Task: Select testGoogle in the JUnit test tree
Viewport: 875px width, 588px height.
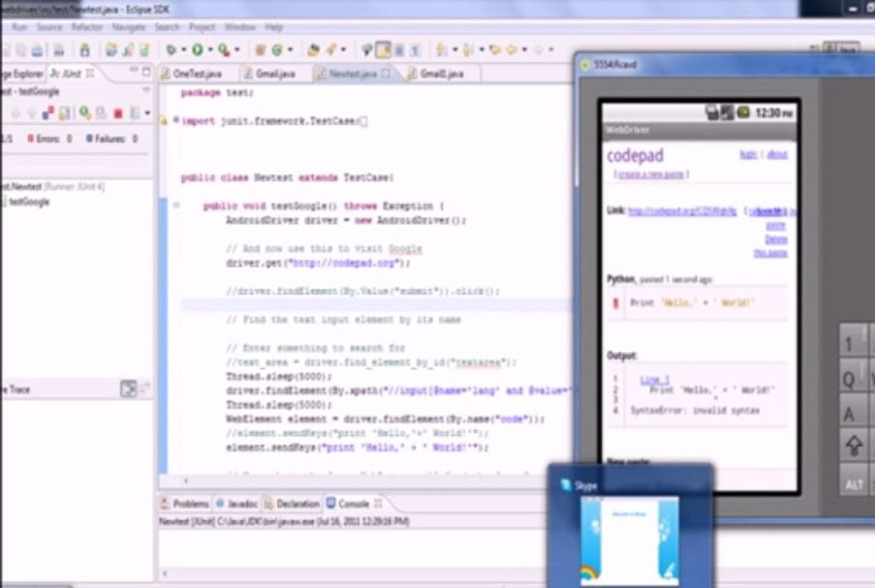Action: coord(29,202)
